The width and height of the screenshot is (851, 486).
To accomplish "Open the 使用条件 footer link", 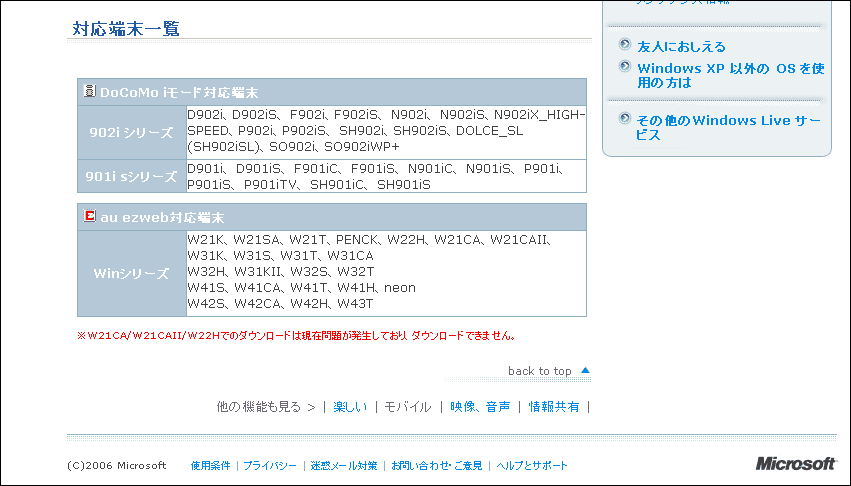I will pos(211,466).
